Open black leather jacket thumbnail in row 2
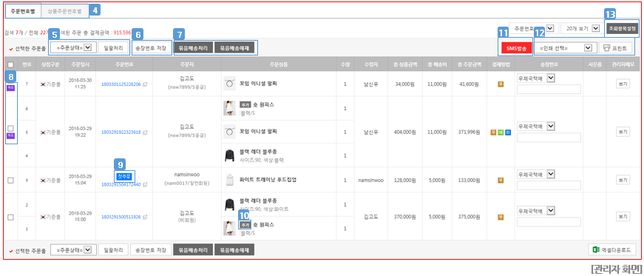The image size is (644, 276). pyautogui.click(x=230, y=204)
